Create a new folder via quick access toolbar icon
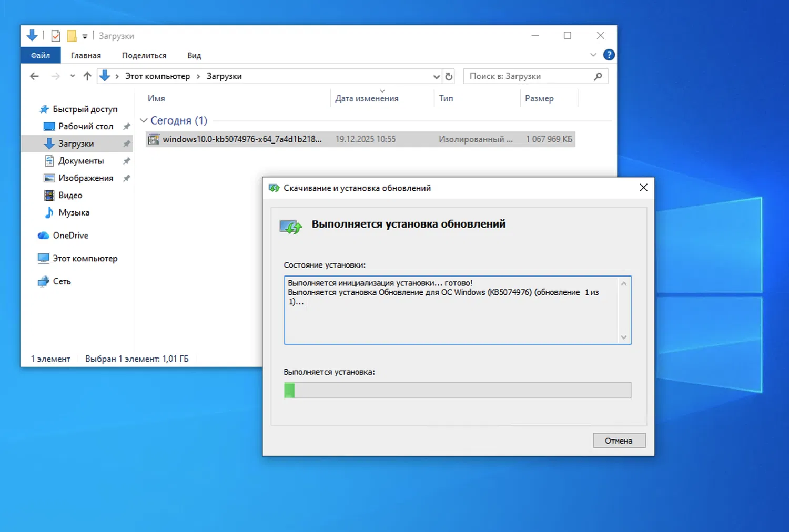The height and width of the screenshot is (532, 789). tap(72, 36)
